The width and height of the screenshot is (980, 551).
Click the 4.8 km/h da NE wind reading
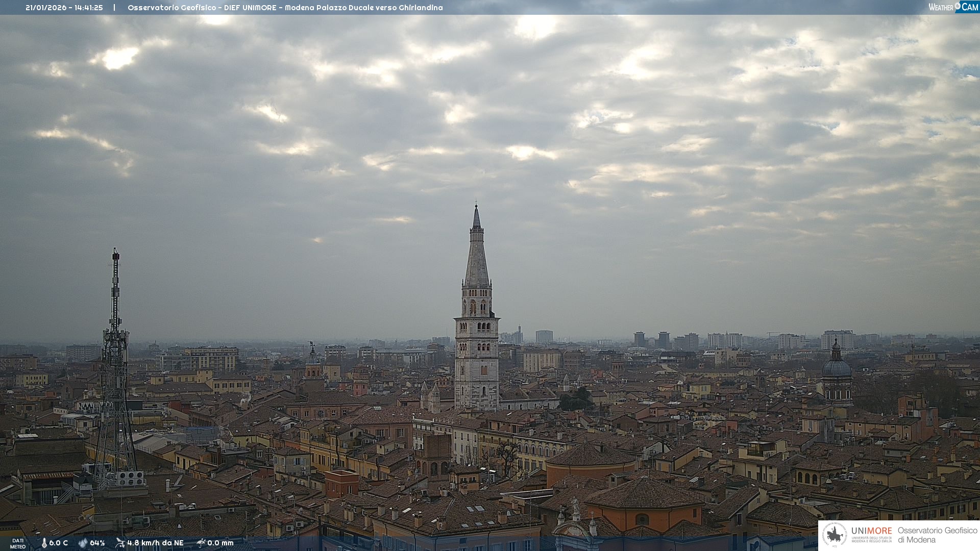click(x=155, y=543)
